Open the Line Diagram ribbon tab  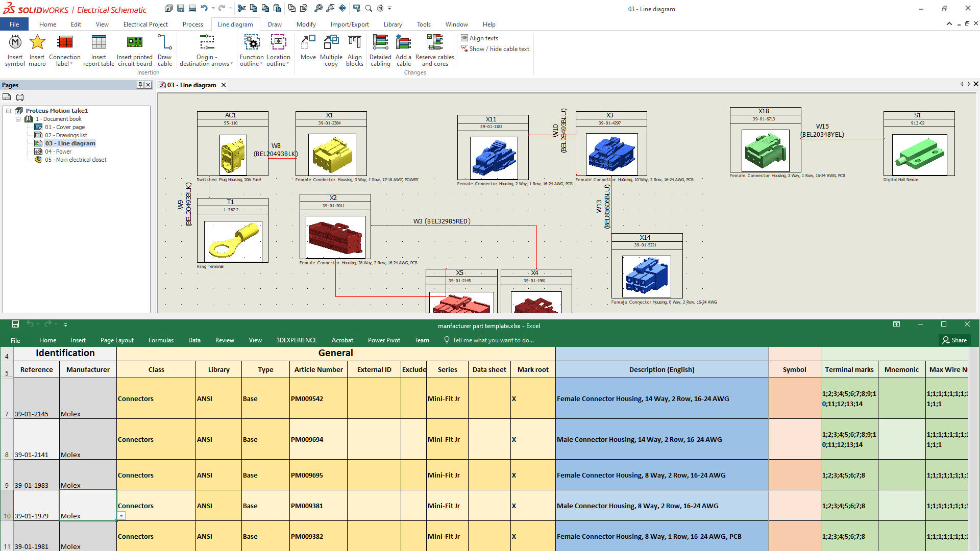pyautogui.click(x=236, y=24)
